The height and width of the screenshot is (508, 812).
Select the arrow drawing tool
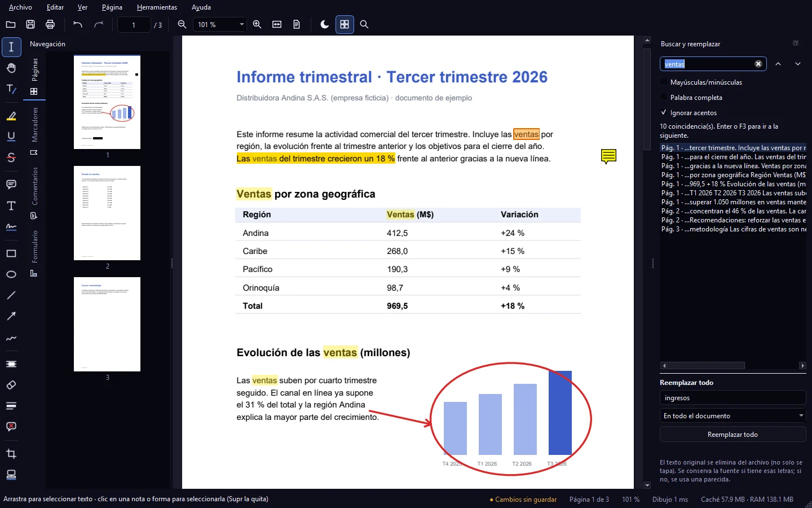point(11,316)
